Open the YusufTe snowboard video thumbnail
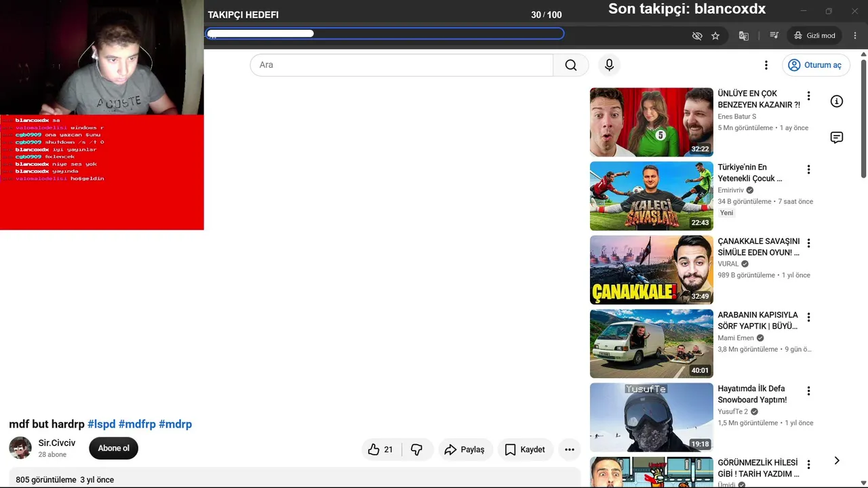 click(x=652, y=418)
